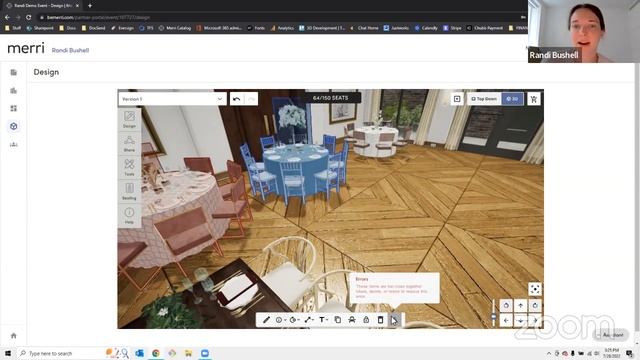
Task: Open the partial circle tool dropdown
Action: pyautogui.click(x=294, y=320)
